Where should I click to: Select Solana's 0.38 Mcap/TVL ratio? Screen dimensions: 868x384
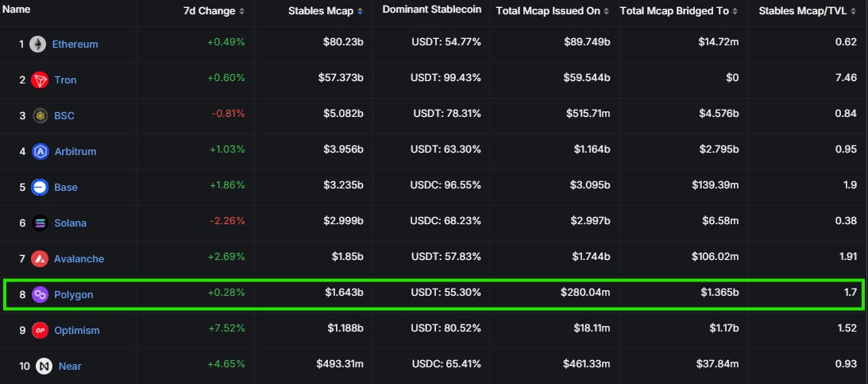[846, 221]
